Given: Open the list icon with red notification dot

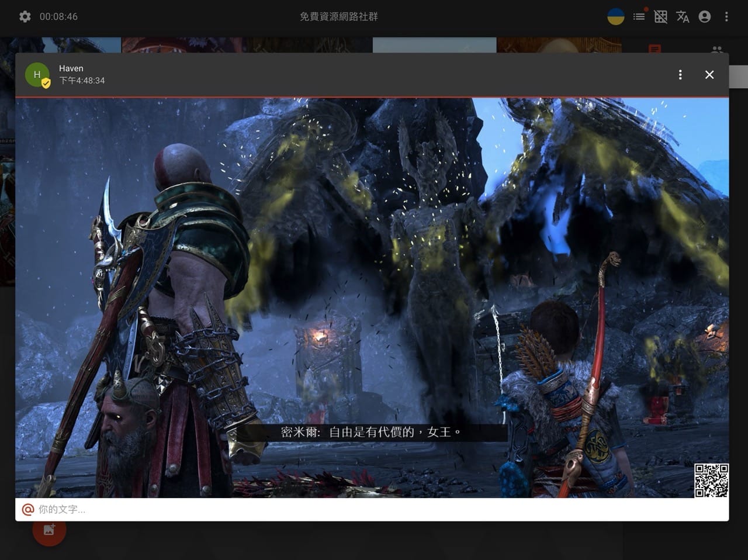Looking at the screenshot, I should click(x=639, y=16).
